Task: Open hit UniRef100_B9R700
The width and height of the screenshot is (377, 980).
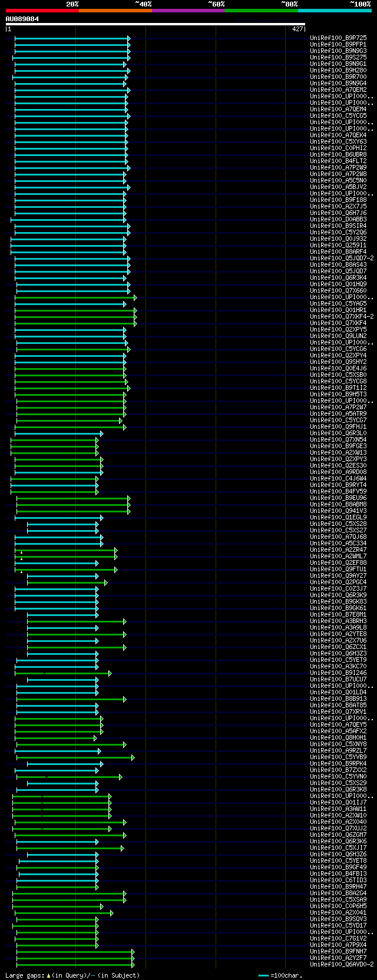Action: point(338,77)
